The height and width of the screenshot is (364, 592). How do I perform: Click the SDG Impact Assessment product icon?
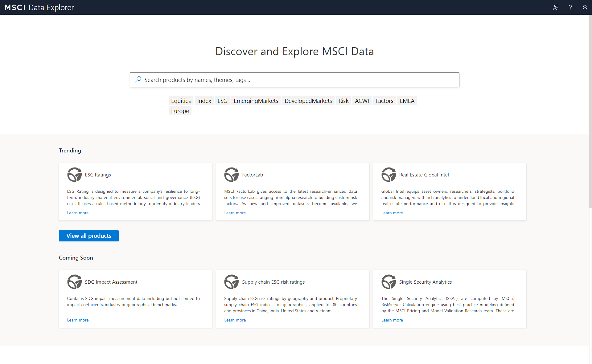(x=74, y=282)
